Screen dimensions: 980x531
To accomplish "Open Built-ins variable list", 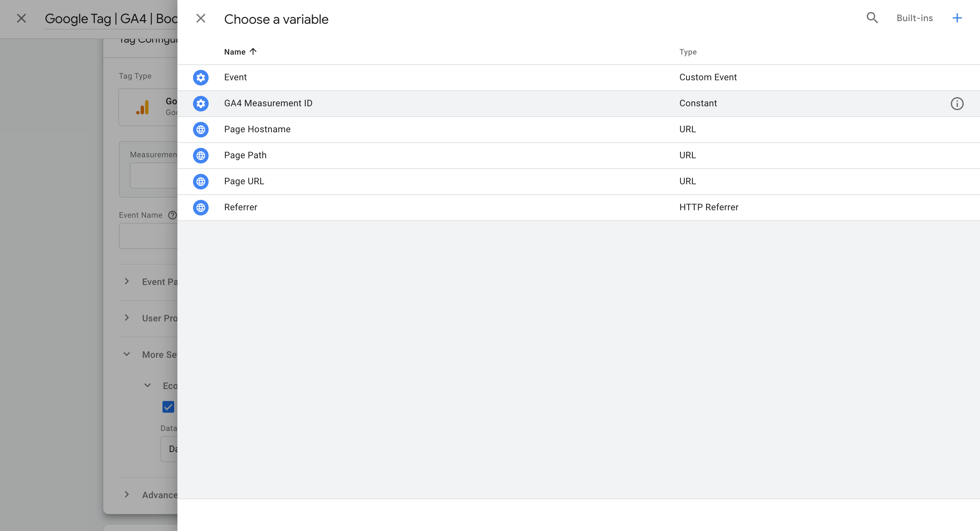I will pos(915,18).
